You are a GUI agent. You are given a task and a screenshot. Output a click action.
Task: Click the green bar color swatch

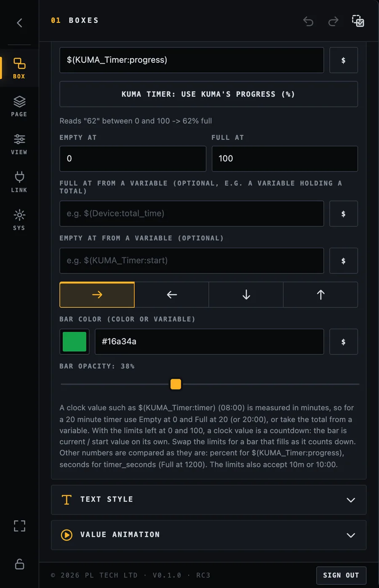[x=75, y=342]
